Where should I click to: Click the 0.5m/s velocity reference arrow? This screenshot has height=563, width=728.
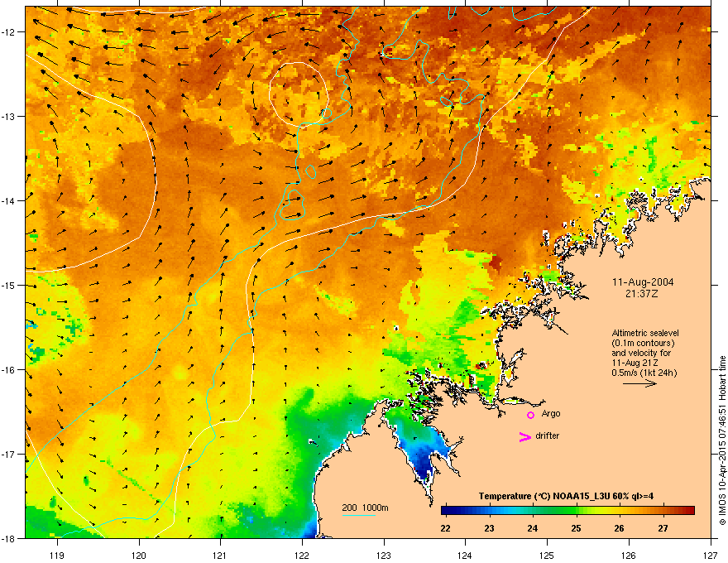point(639,383)
